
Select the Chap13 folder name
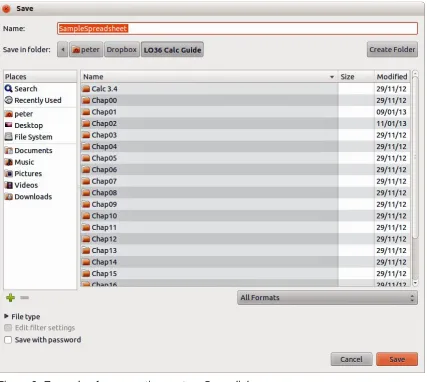click(104, 250)
